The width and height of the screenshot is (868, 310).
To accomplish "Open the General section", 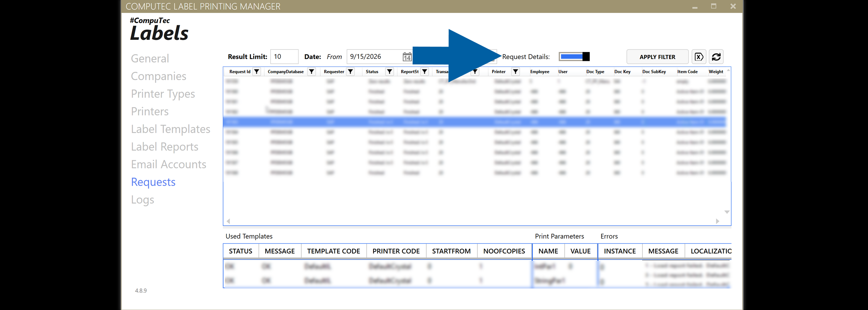I will click(x=150, y=58).
